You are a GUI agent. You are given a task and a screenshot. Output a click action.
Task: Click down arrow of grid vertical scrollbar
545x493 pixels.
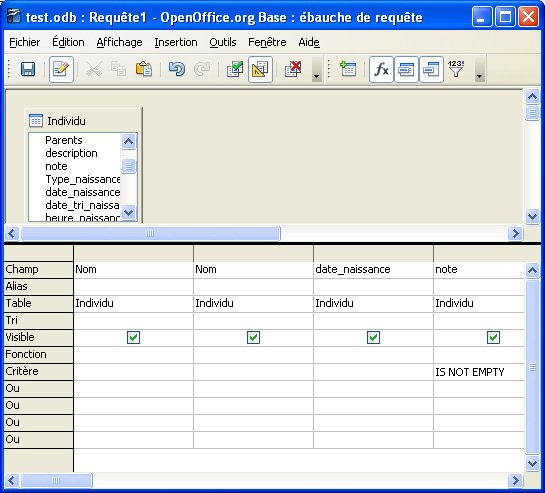pos(532,463)
